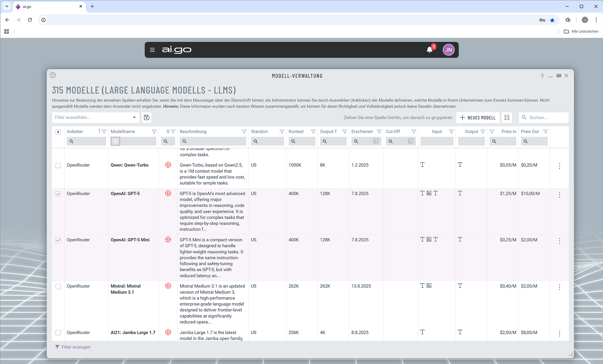
Task: Open the help question mark icon
Action: 53,75
